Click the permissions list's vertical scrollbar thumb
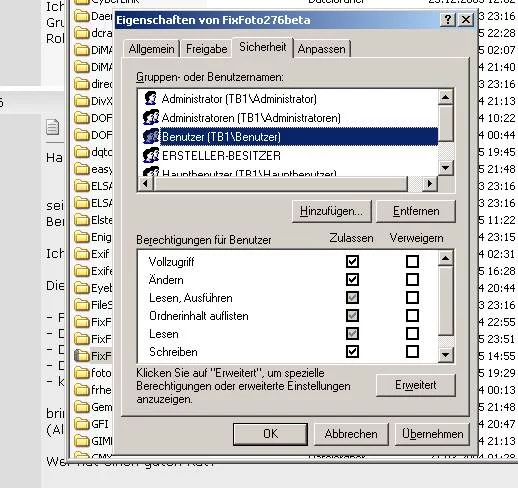The width and height of the screenshot is (518, 488). [x=446, y=301]
